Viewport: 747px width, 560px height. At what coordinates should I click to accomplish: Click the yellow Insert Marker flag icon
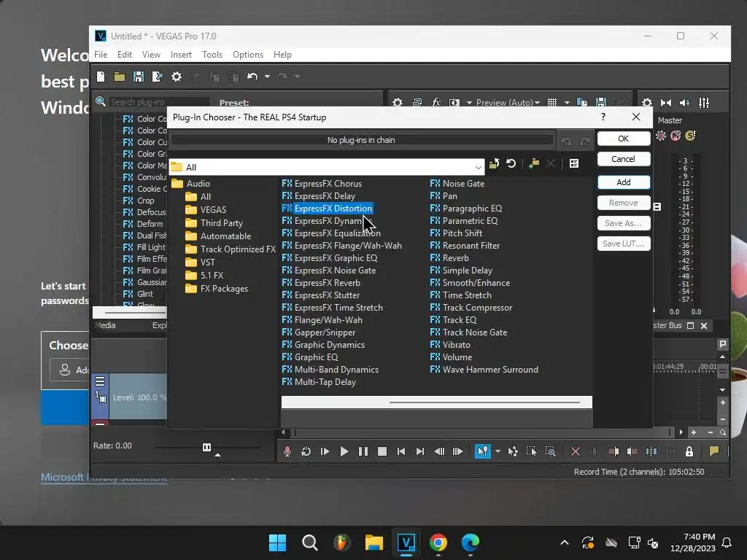coord(713,451)
